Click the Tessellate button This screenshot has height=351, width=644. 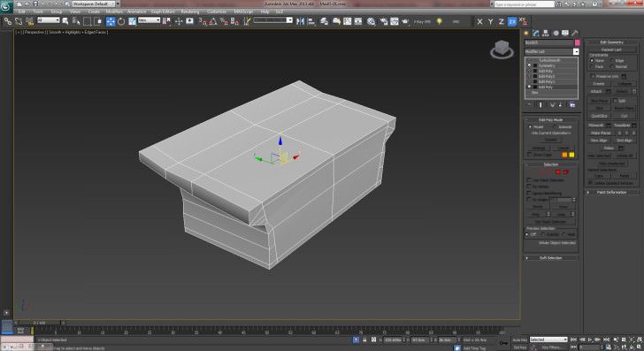click(x=622, y=126)
